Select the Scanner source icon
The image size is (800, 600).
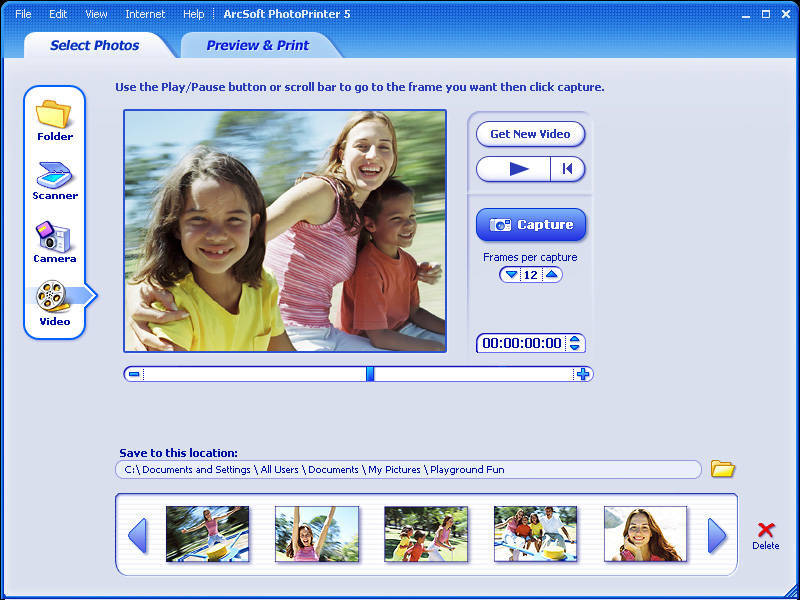coord(55,181)
